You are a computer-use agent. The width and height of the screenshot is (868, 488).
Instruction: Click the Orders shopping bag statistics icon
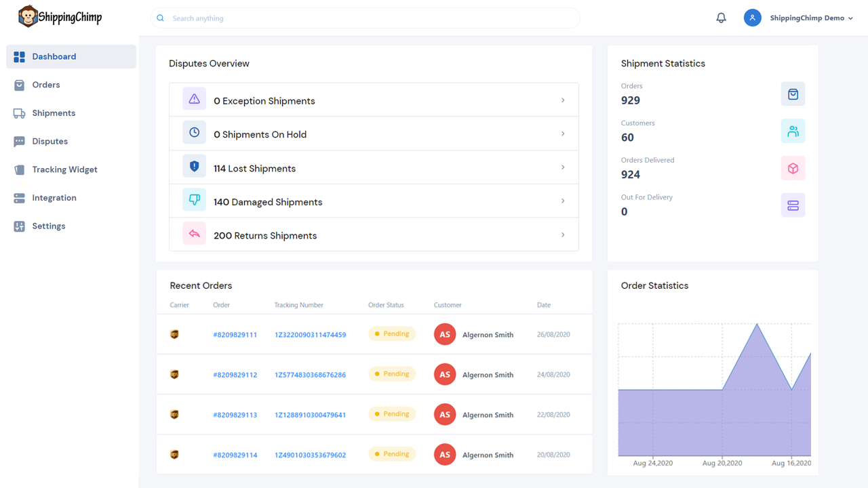pyautogui.click(x=793, y=94)
